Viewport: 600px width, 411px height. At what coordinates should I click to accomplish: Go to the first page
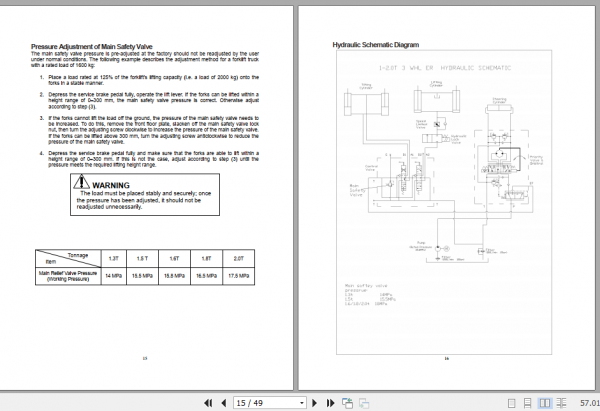click(208, 403)
